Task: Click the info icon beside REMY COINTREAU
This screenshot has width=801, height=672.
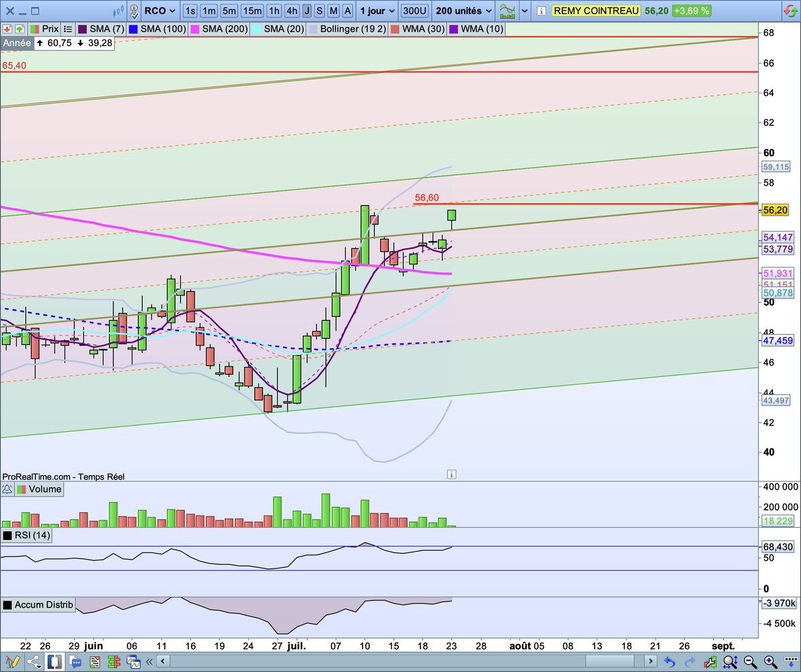Action: tap(541, 11)
